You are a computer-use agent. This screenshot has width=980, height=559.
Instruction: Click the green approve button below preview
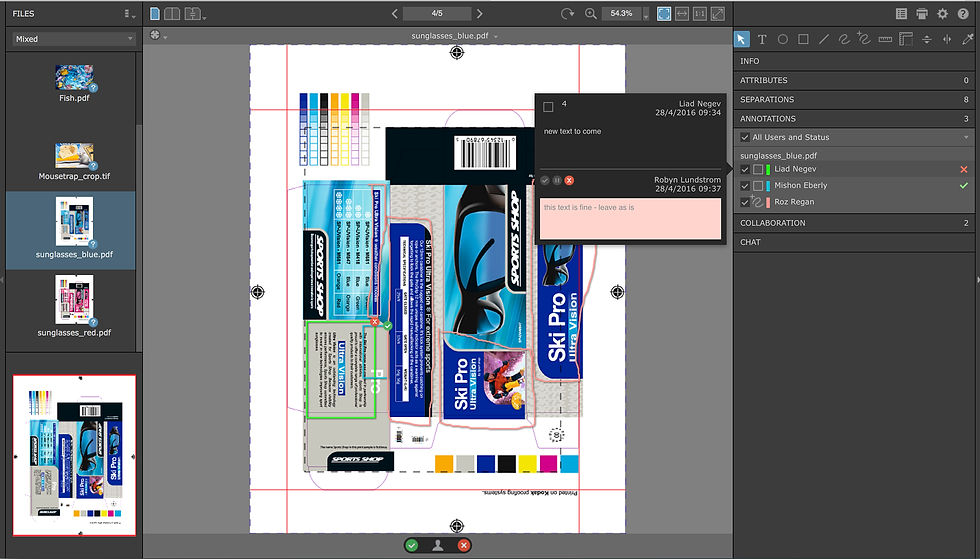tap(411, 545)
